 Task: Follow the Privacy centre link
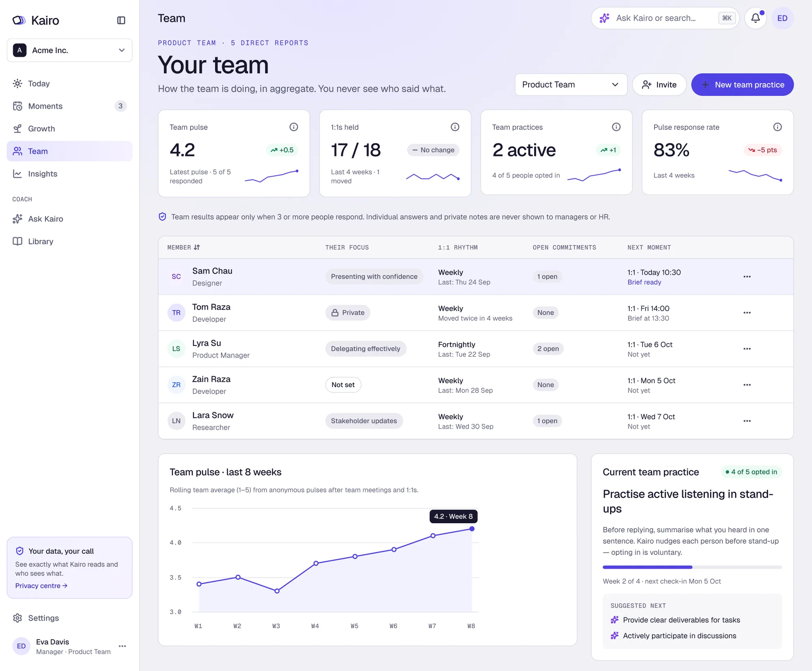click(41, 586)
